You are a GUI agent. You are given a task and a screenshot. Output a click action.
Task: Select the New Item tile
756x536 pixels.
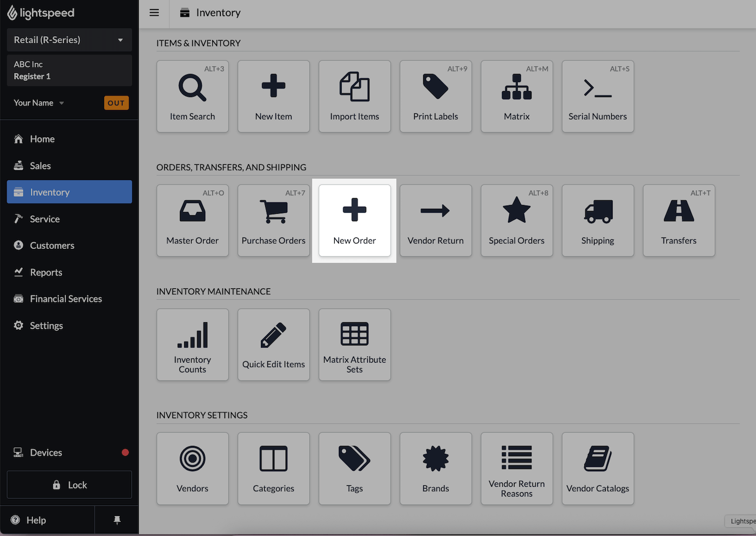pos(273,96)
